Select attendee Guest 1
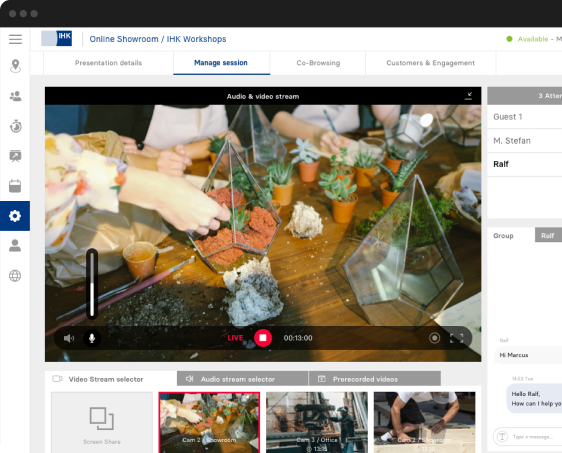 [525, 116]
